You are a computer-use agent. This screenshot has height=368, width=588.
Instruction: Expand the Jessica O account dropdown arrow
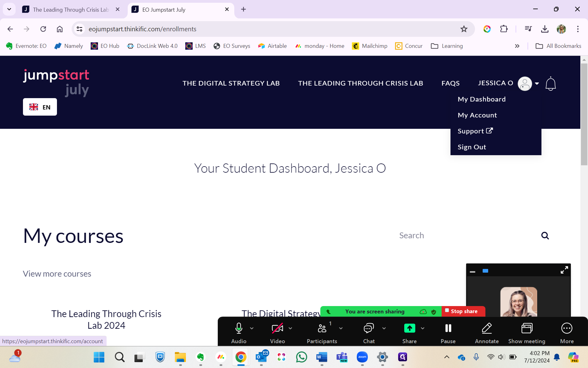(x=537, y=83)
